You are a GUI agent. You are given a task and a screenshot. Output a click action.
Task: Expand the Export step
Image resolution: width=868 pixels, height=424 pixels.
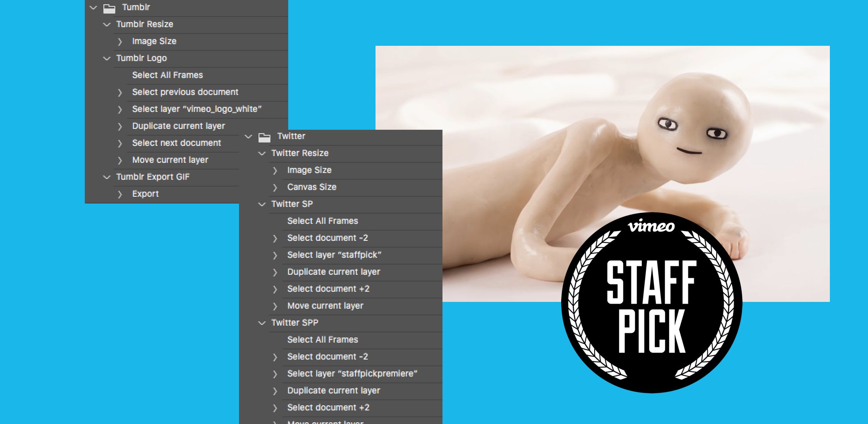click(x=120, y=194)
